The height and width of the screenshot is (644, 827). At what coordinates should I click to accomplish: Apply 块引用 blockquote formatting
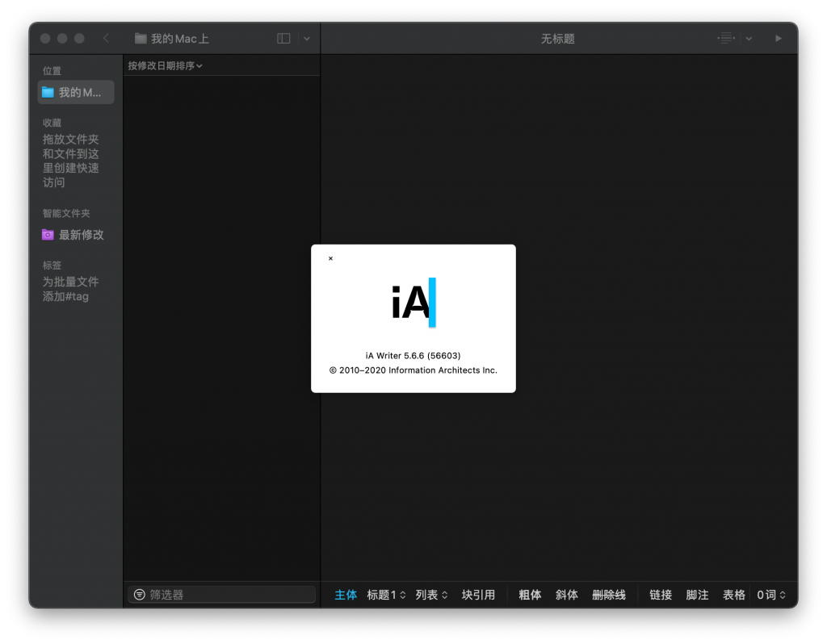[x=478, y=595]
